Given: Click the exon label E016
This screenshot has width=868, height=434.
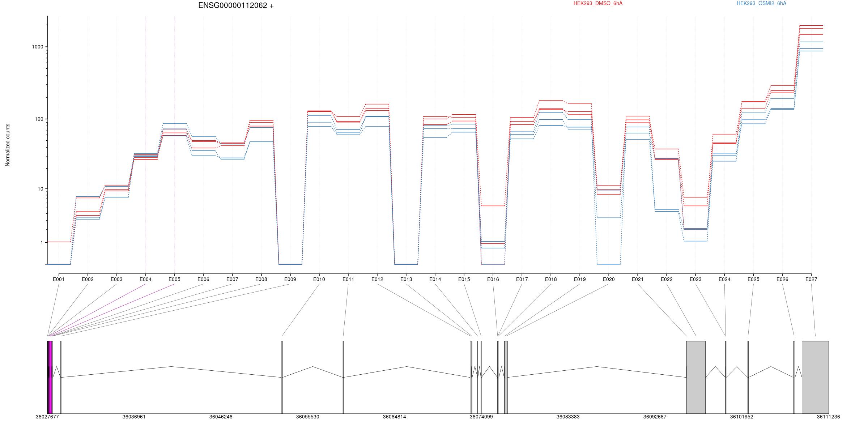Looking at the screenshot, I should tap(493, 279).
